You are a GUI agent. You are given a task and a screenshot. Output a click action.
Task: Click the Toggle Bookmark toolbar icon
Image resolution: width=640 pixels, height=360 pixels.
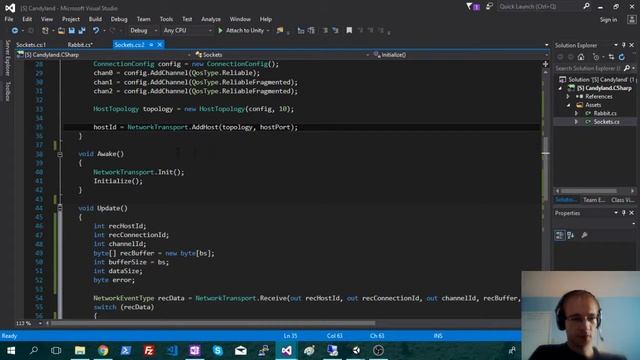click(349, 31)
